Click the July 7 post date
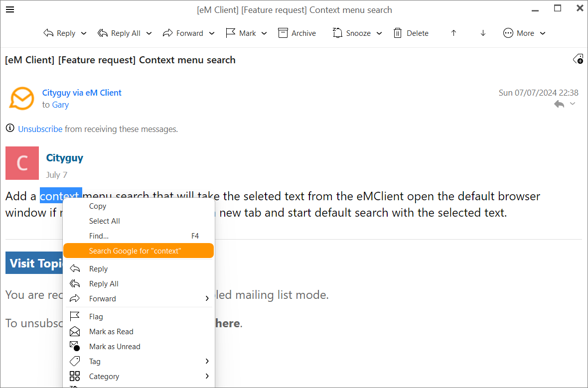 coord(57,175)
